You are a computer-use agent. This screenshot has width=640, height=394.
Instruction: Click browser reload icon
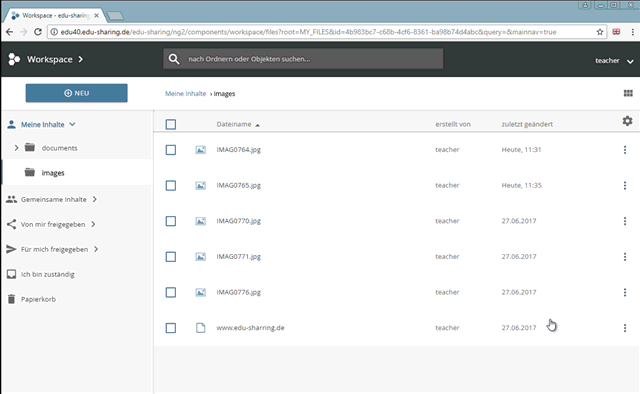[38, 32]
